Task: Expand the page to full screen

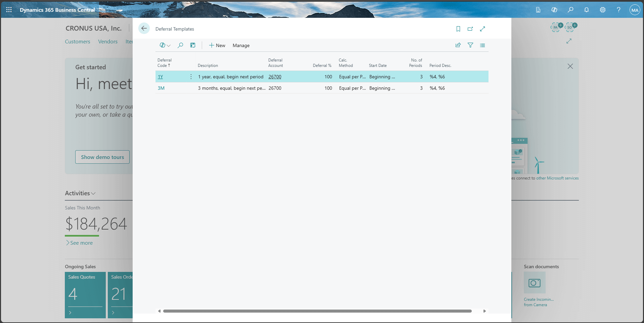Action: (482, 29)
